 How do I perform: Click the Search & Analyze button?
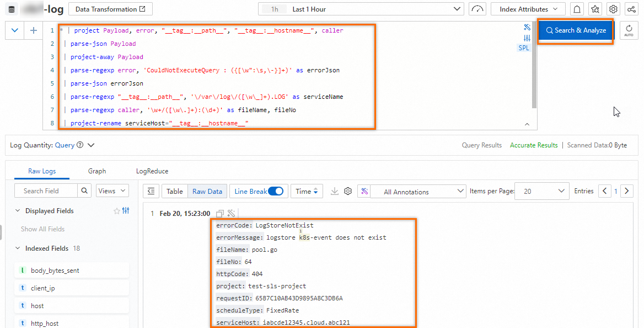(x=576, y=30)
